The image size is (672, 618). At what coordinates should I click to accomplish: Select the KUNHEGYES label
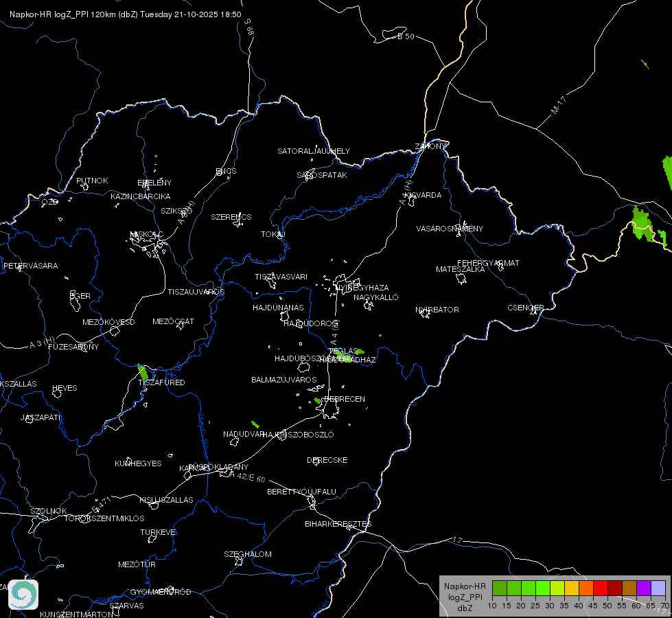(x=138, y=463)
